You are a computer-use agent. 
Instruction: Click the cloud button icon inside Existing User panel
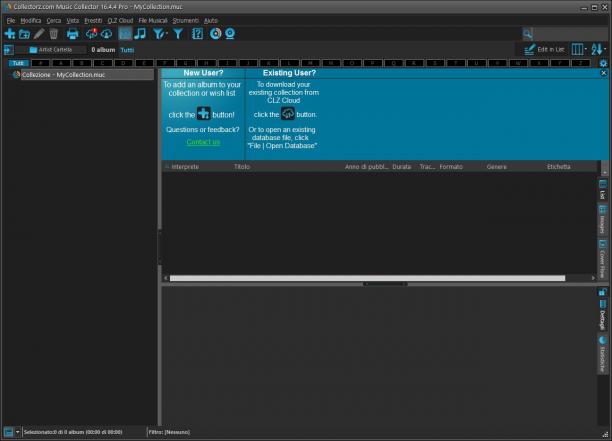click(x=288, y=114)
